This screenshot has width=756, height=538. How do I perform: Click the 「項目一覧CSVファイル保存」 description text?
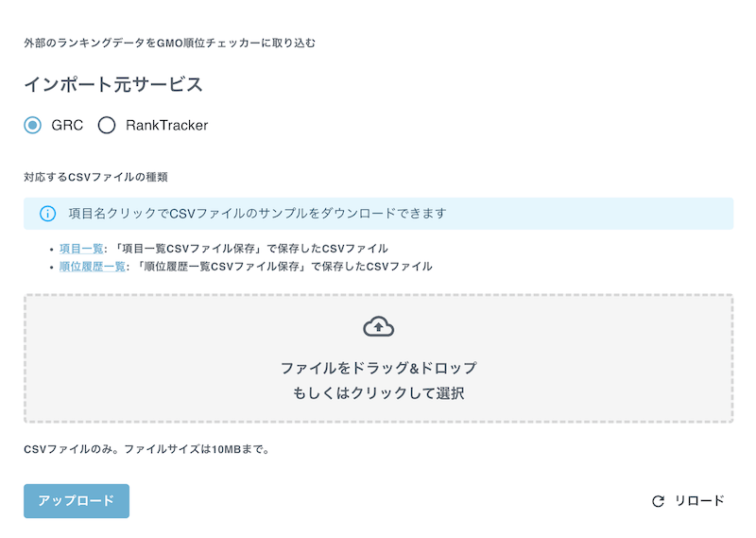tap(186, 249)
